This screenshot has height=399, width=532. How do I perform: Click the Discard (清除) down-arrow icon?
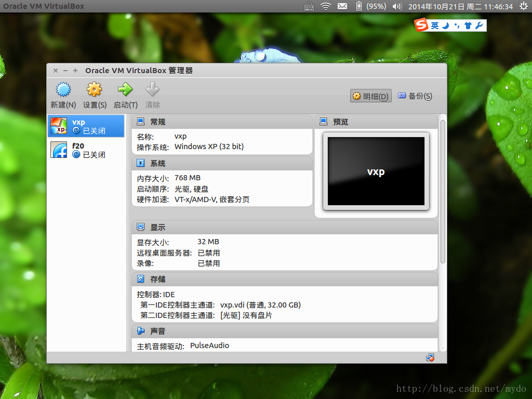point(152,89)
